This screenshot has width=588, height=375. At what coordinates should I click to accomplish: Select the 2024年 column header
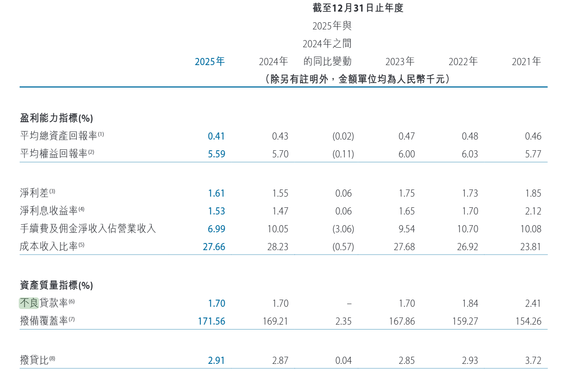[273, 62]
